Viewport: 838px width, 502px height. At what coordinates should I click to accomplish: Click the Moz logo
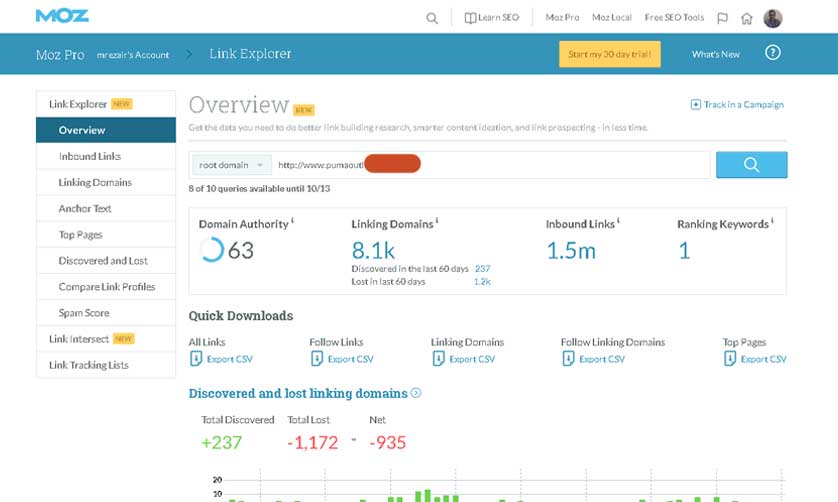click(62, 16)
